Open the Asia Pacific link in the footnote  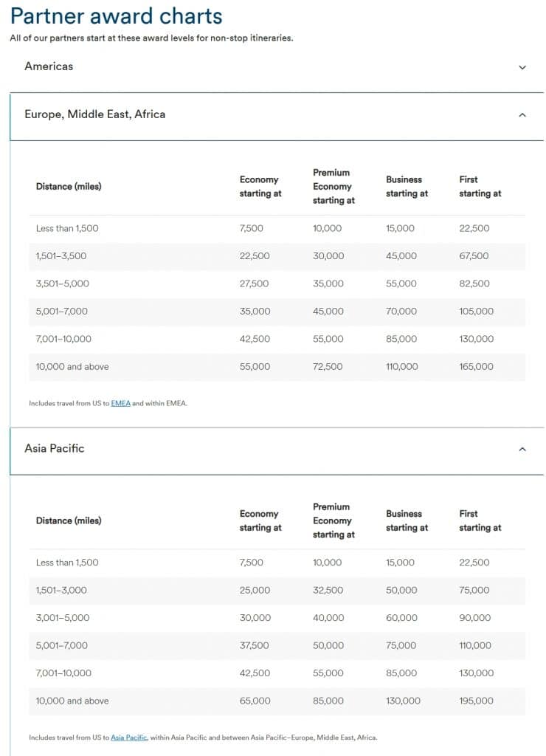128,738
